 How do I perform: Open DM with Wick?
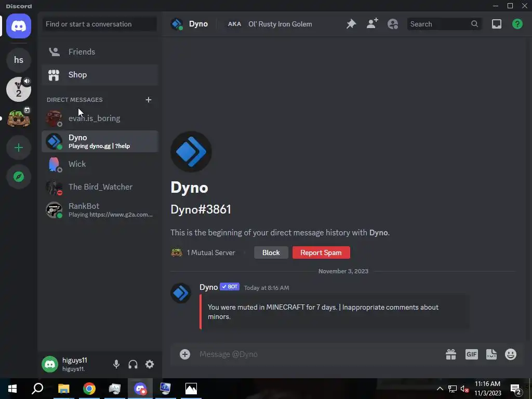coord(100,164)
